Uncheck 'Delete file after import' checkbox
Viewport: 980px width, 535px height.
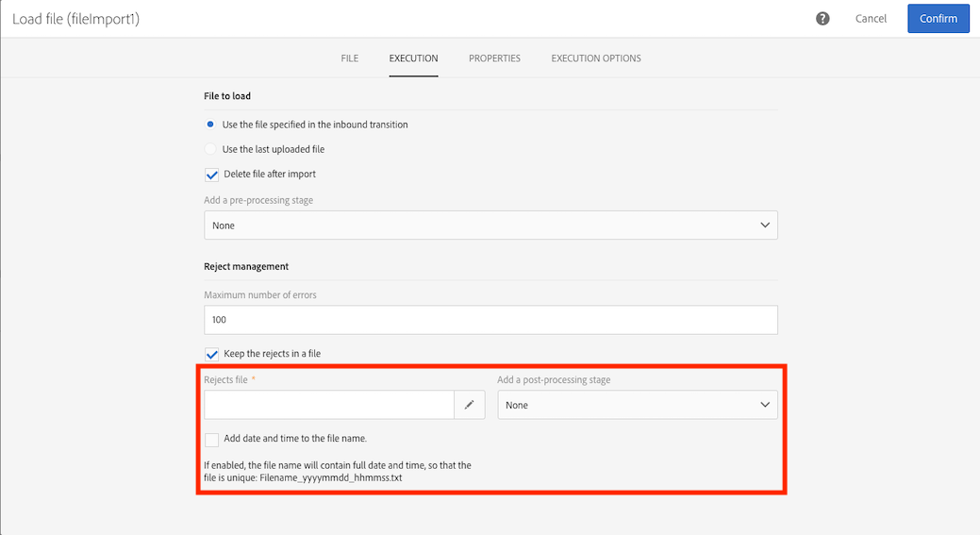point(212,175)
